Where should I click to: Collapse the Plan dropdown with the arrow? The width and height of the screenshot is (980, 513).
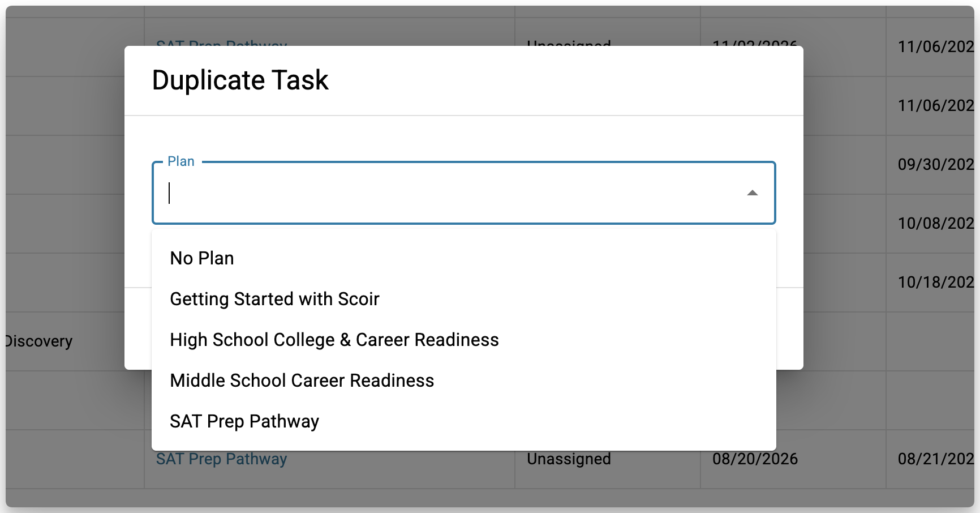coord(752,193)
